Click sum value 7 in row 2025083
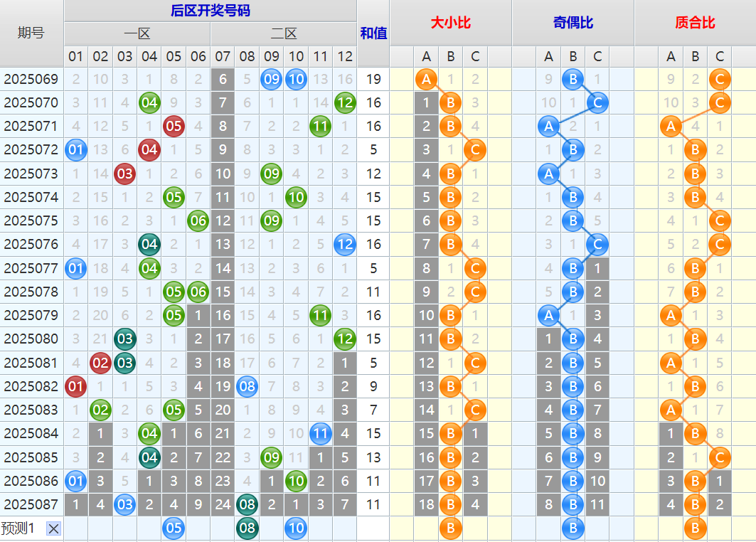 coord(373,410)
